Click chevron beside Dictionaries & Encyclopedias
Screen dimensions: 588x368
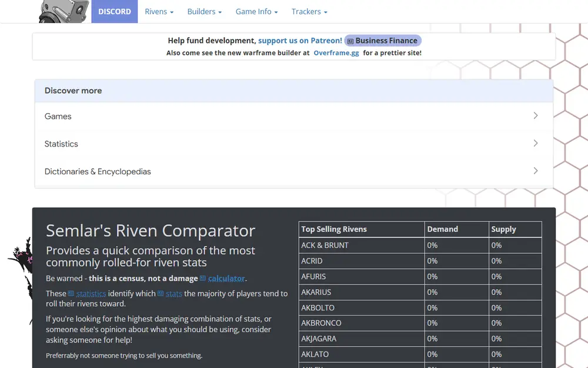536,171
